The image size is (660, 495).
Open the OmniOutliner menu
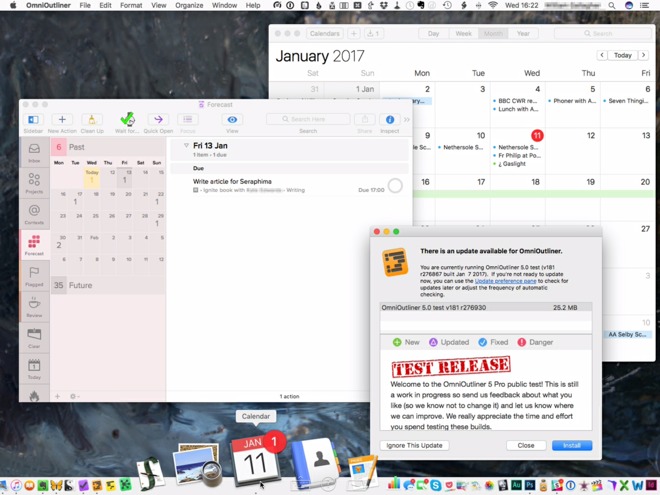coord(48,5)
